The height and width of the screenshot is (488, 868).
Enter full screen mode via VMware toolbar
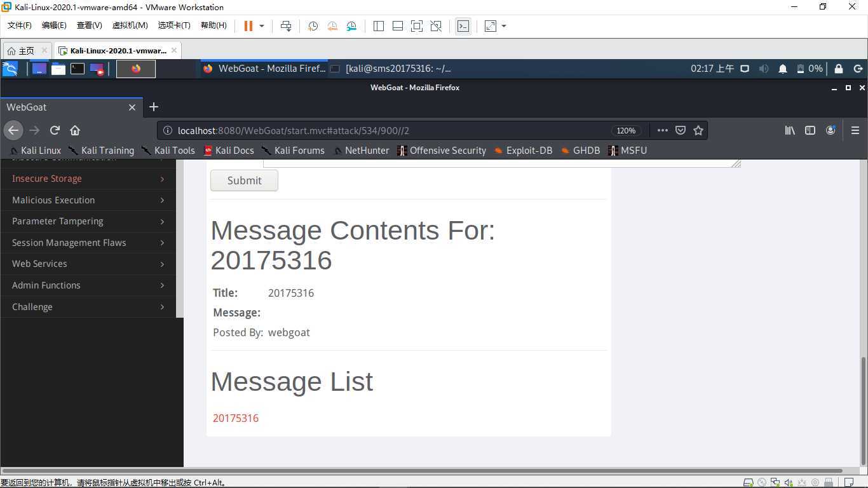click(417, 26)
